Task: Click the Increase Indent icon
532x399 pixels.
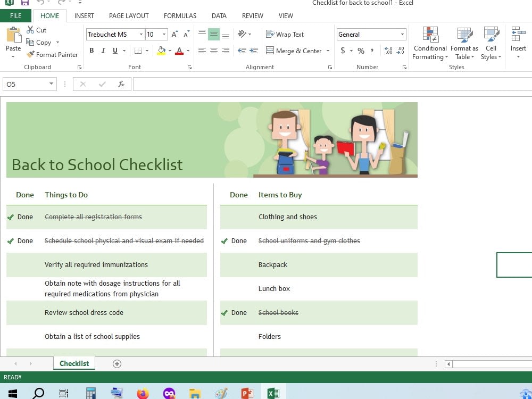Action: coord(254,51)
